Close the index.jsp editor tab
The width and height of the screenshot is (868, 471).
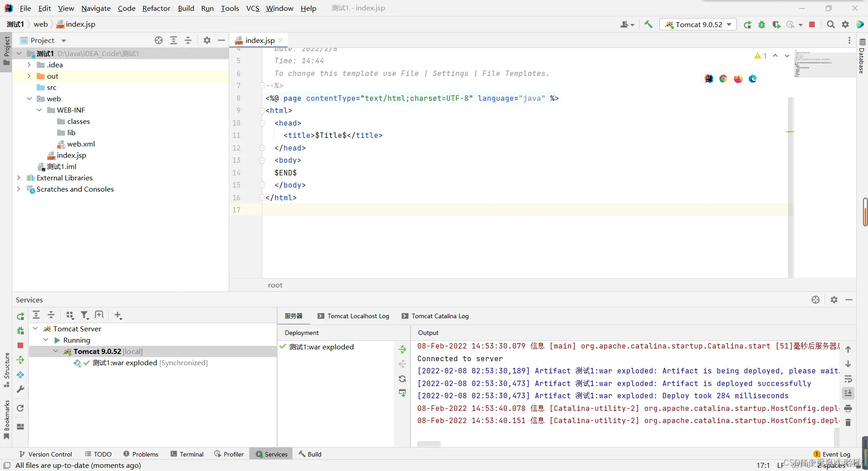(x=281, y=40)
